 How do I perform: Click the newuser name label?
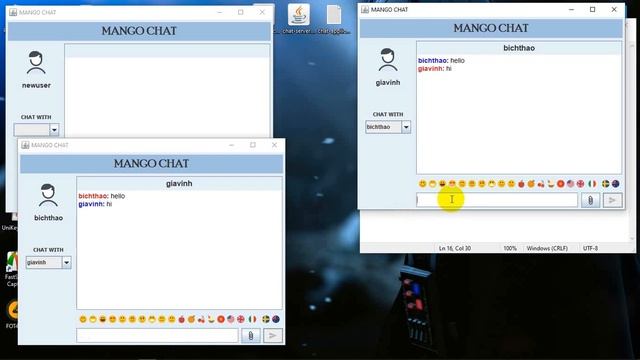[x=36, y=85]
